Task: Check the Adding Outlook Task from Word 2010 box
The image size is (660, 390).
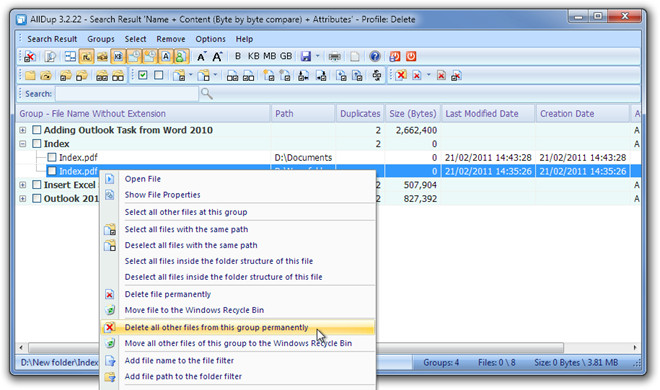Action: (37, 130)
